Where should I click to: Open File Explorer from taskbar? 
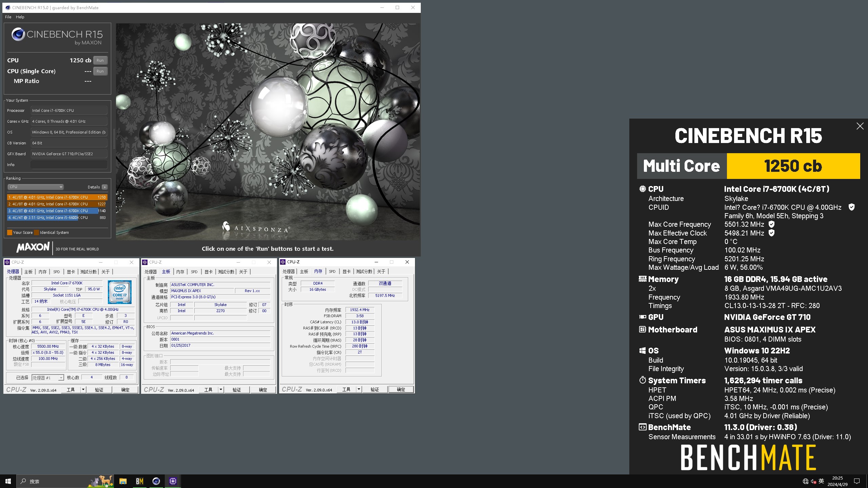(123, 481)
